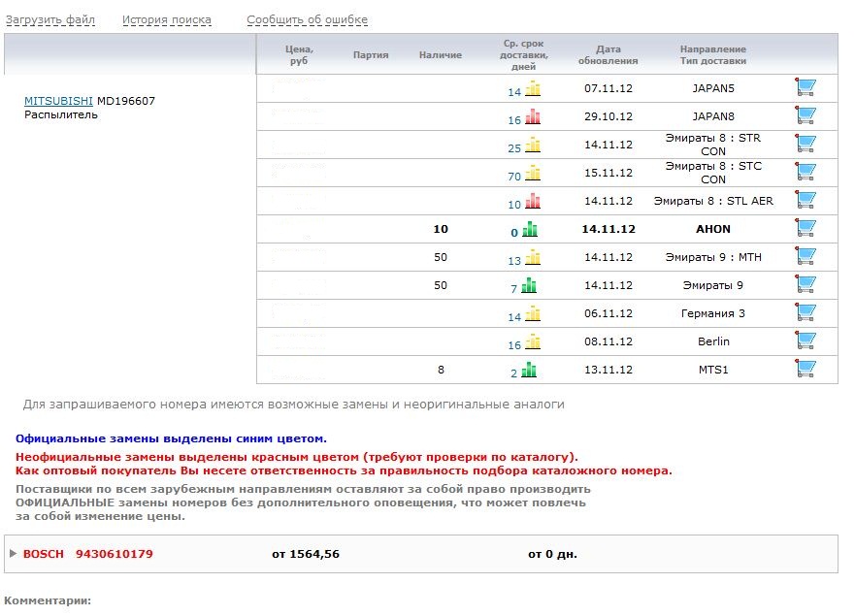
Task: Open История поиска page
Action: coord(166,20)
